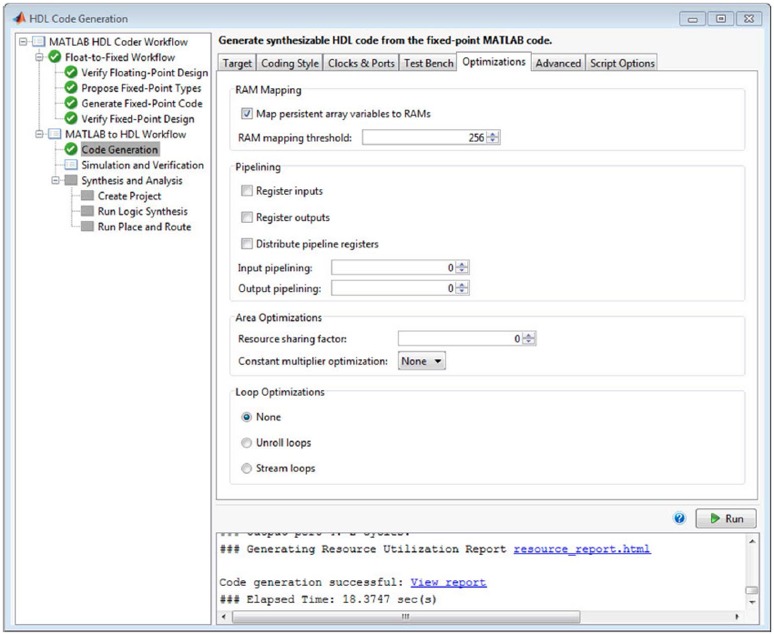Click the Input pipelining spinner arrows

pos(462,267)
